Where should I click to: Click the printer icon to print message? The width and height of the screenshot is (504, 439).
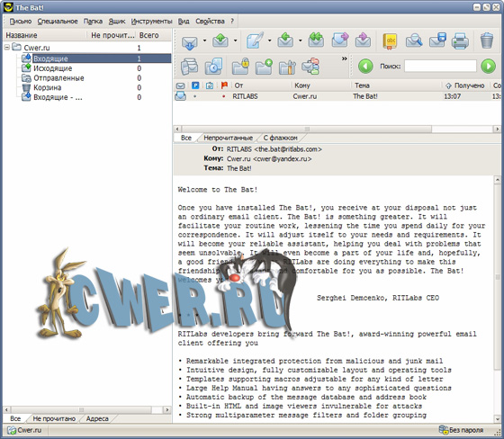(x=460, y=41)
